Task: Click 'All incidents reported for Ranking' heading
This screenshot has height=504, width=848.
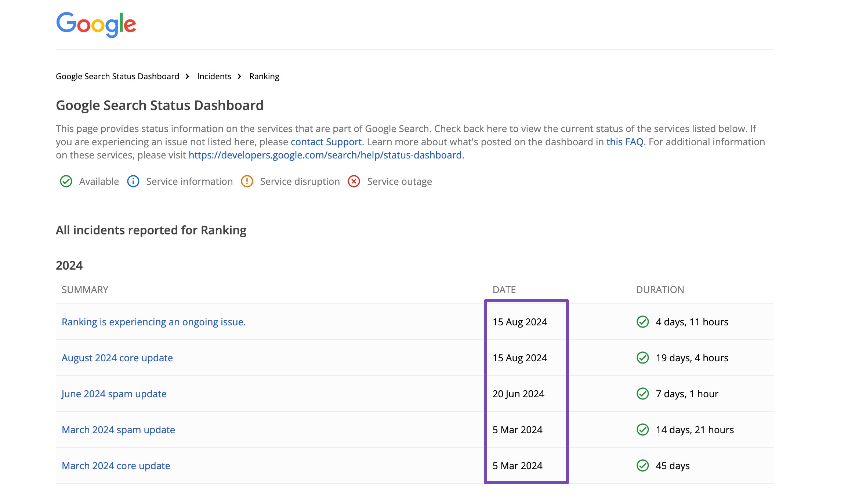Action: [151, 230]
